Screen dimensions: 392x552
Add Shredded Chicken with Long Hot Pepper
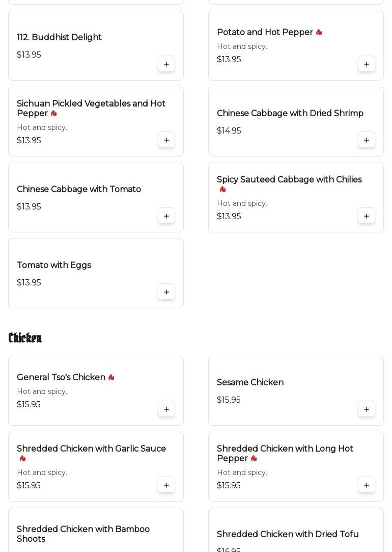pos(367,485)
